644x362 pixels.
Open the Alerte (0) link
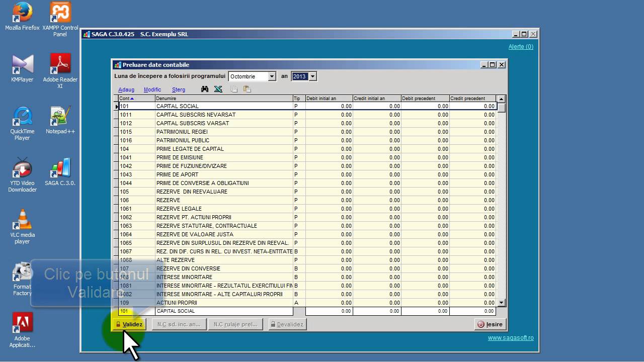[x=521, y=47]
